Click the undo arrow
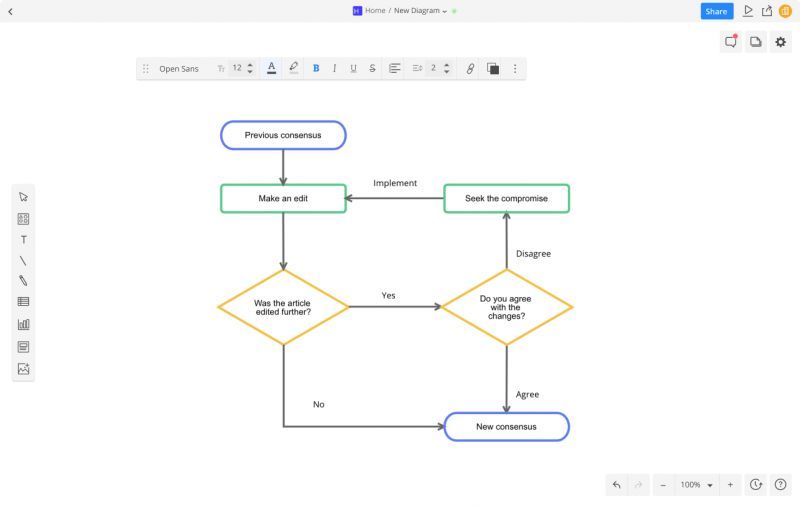 pyautogui.click(x=617, y=485)
